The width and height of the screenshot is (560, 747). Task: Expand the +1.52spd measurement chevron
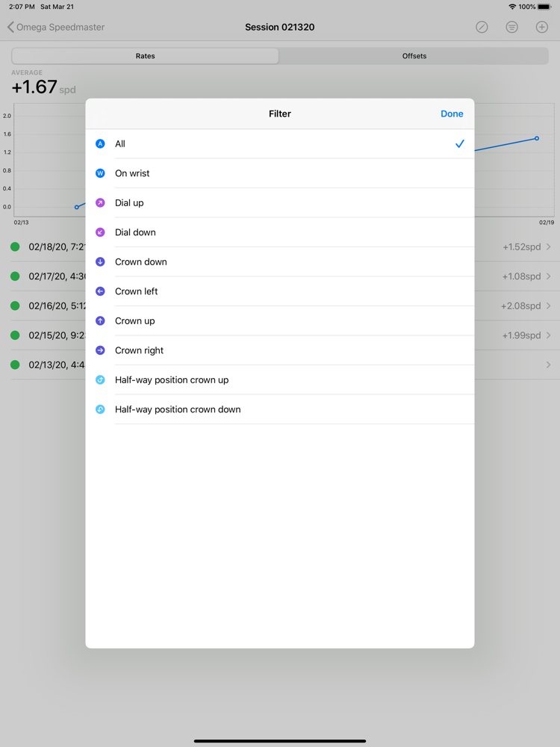coord(549,247)
